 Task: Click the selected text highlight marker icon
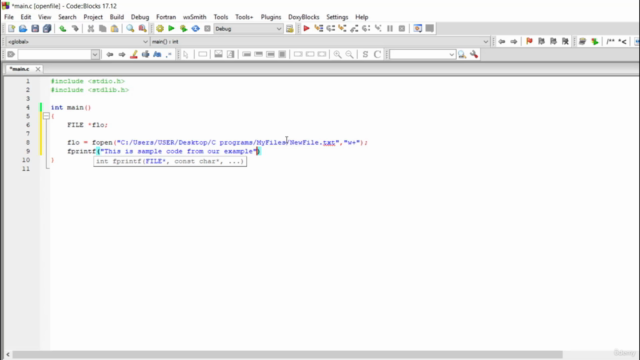click(x=133, y=54)
